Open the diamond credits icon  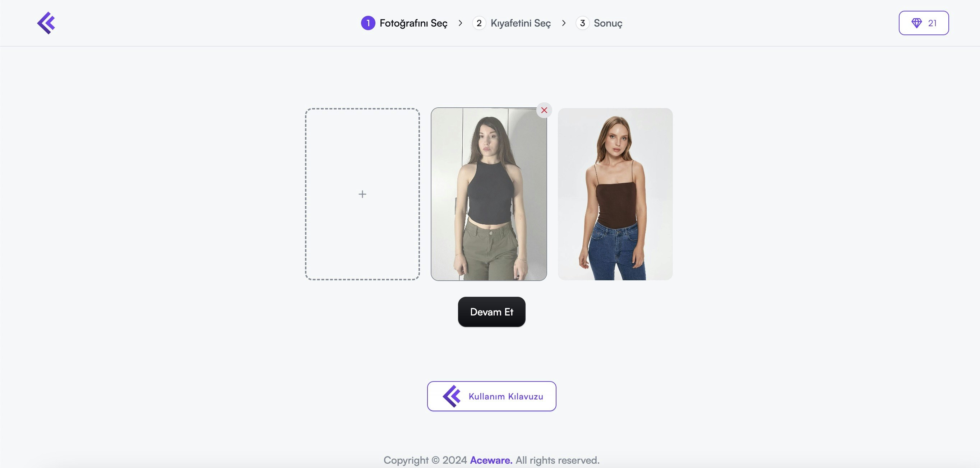[x=916, y=23]
